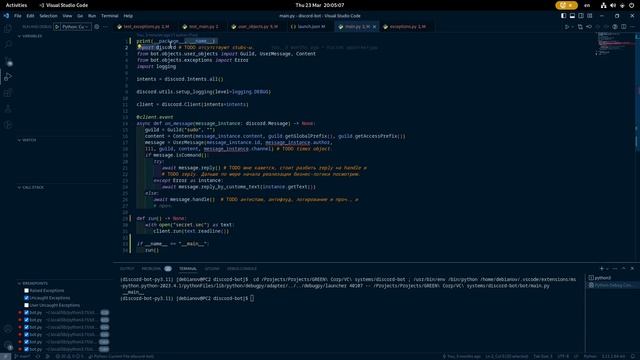
Task: Collapse the Watch section
Action: pyautogui.click(x=27, y=140)
